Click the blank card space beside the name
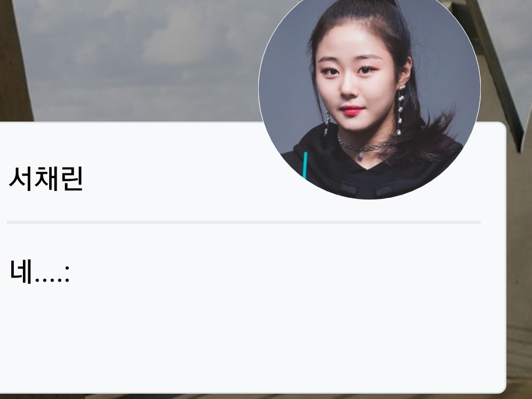 pos(177,179)
